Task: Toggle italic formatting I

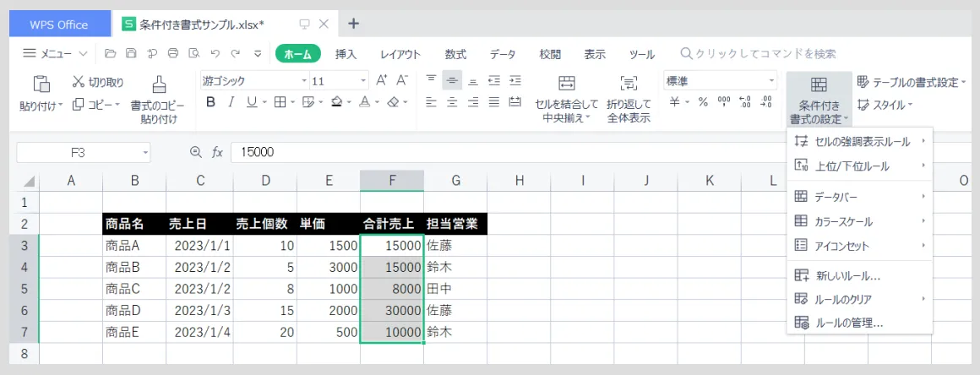Action: [x=231, y=102]
